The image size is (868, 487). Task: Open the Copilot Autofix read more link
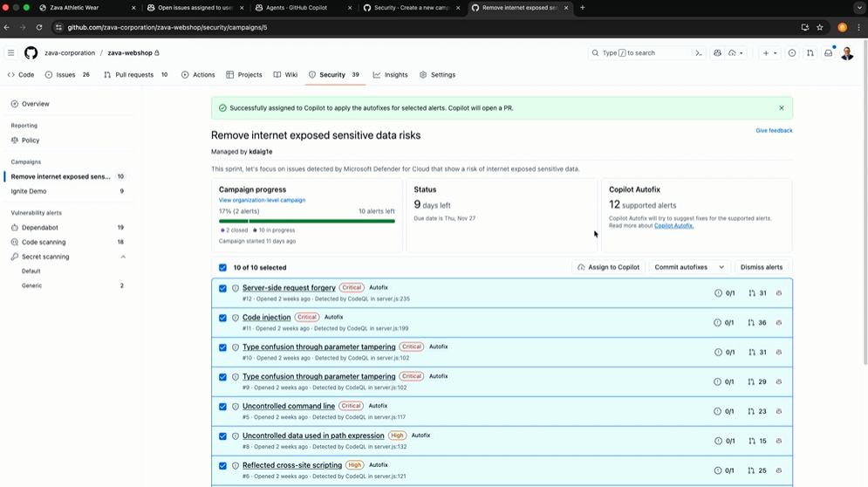pos(673,225)
